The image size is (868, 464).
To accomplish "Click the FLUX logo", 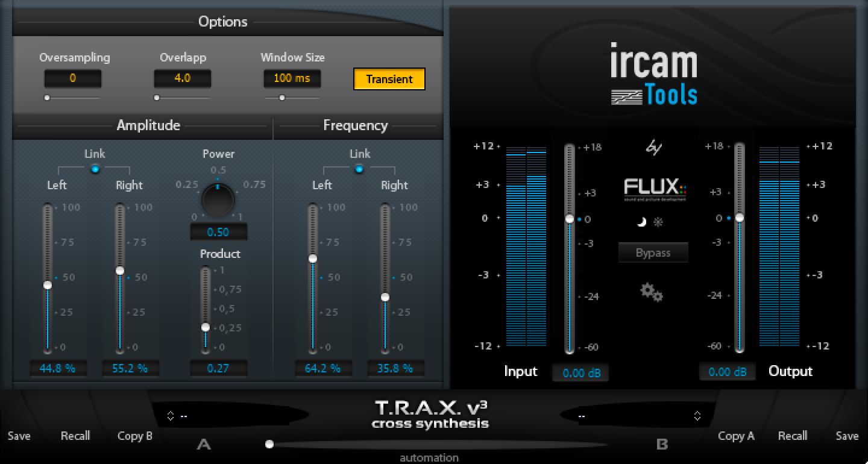I will [653, 189].
